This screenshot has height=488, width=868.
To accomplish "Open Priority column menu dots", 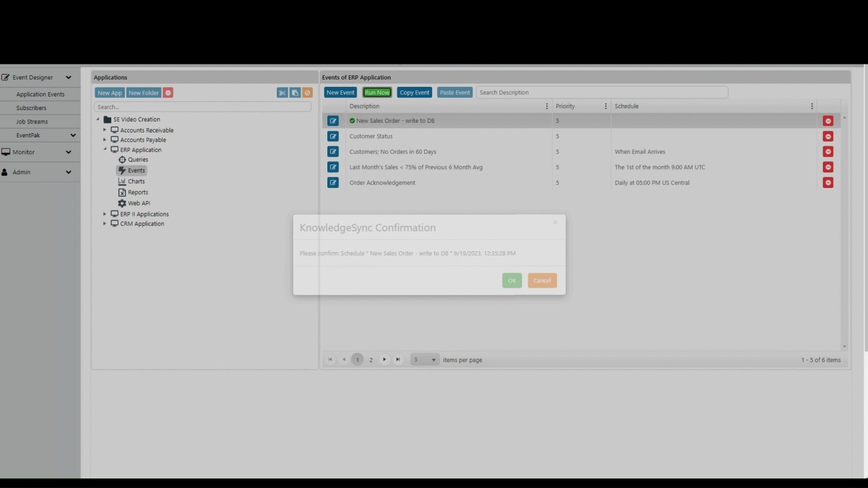I will point(606,106).
